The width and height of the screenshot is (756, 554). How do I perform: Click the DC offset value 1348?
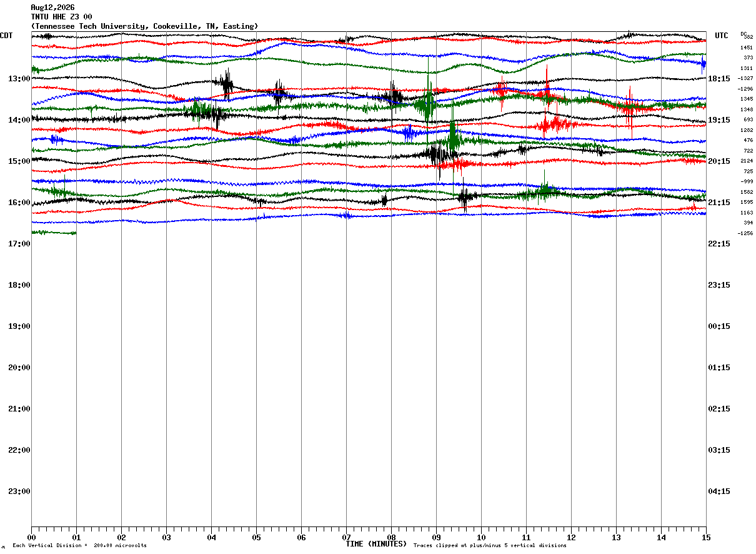pos(747,109)
